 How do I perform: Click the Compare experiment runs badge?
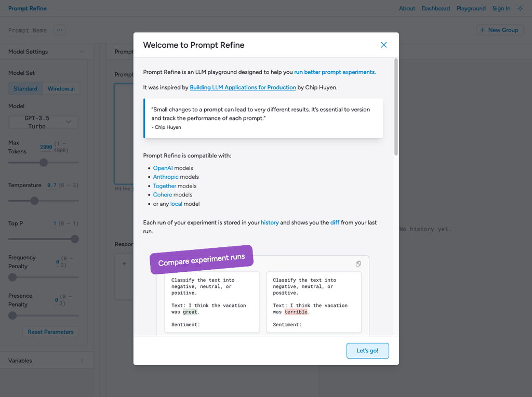(202, 260)
